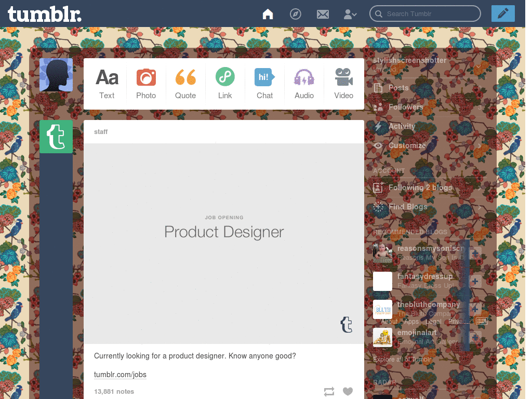Viewport: 532px width, 399px height.
Task: Open keyboard shortcuts icon
Action: coord(482,321)
